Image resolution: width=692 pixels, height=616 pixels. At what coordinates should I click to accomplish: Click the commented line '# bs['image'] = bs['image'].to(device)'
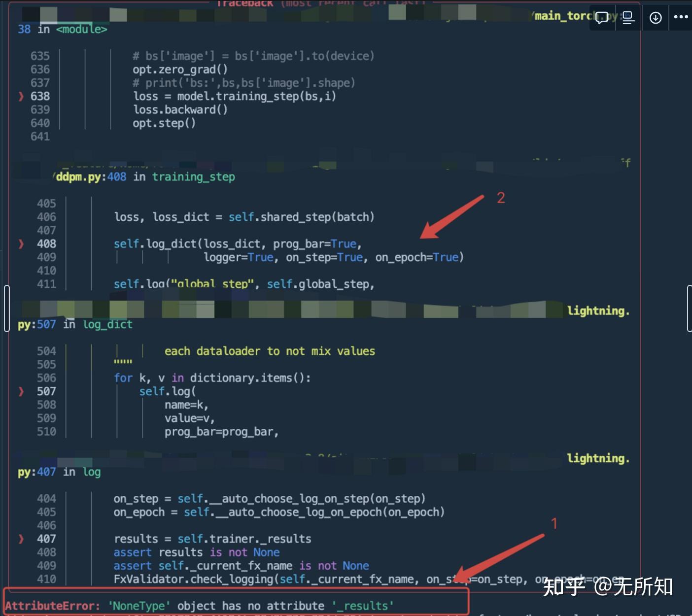pos(253,56)
